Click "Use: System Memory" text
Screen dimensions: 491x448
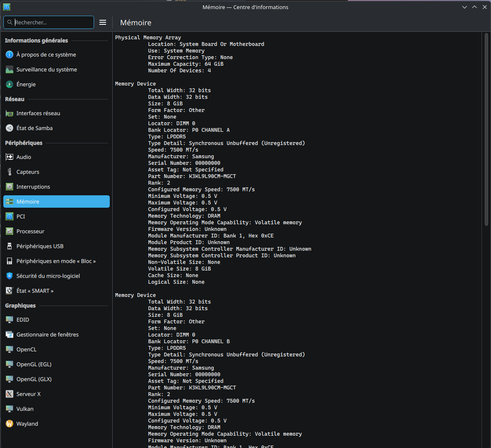point(176,51)
